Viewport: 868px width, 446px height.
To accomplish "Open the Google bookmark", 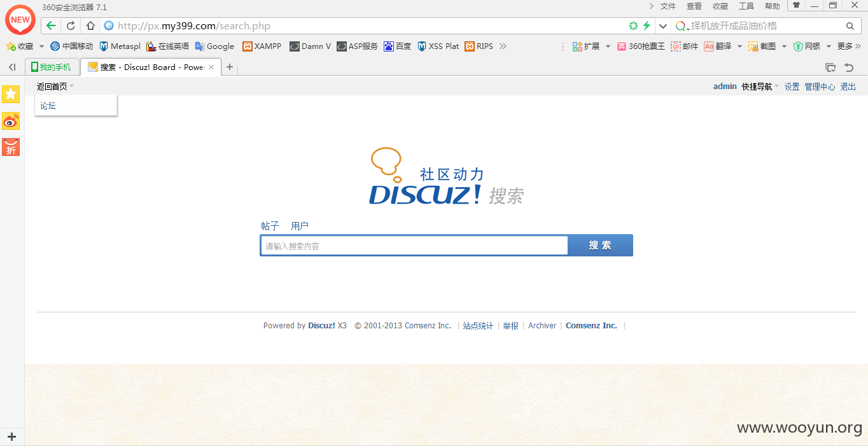I will 214,46.
